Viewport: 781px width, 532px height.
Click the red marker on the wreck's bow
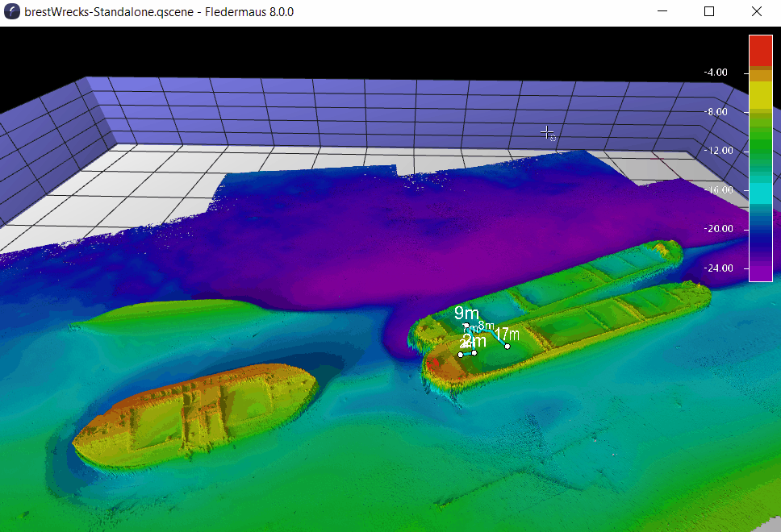433,363
